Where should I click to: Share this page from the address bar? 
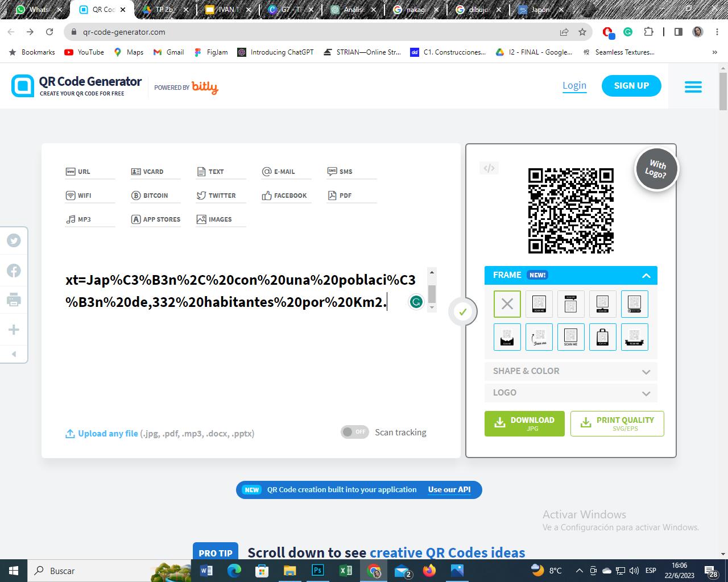coord(564,32)
